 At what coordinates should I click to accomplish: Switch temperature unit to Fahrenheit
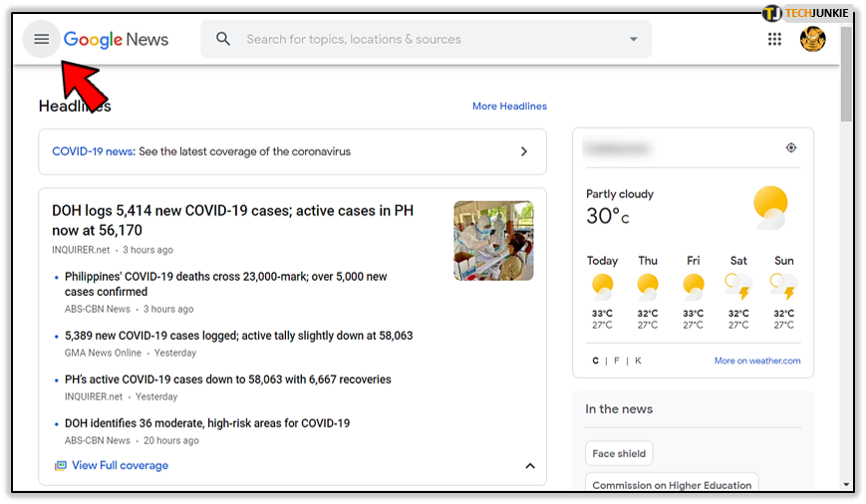[x=616, y=361]
